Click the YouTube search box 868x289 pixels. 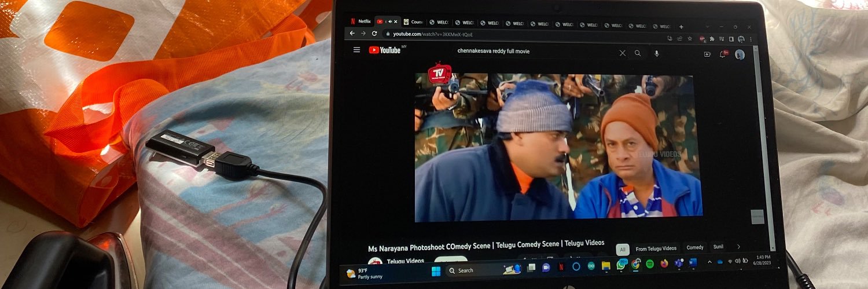click(535, 52)
